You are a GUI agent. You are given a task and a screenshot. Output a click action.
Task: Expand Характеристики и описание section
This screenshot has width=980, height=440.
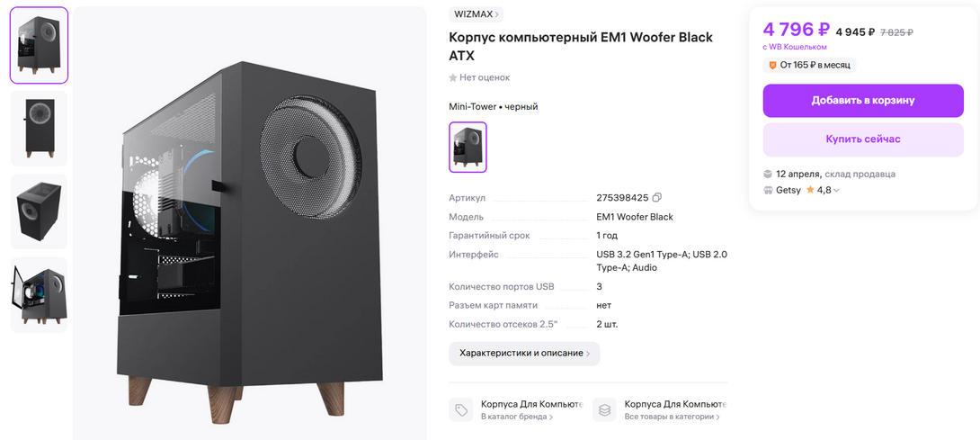coord(524,354)
